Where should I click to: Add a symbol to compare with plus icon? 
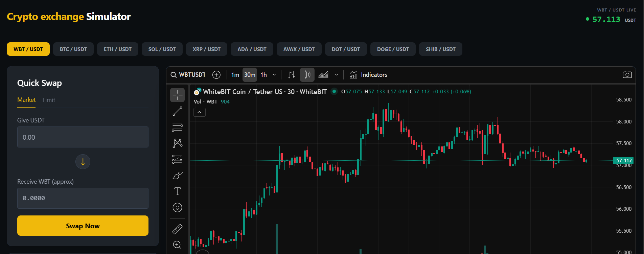[216, 75]
